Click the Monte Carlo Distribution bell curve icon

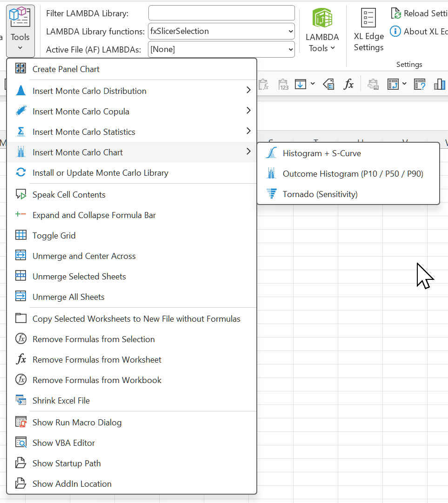(x=21, y=91)
